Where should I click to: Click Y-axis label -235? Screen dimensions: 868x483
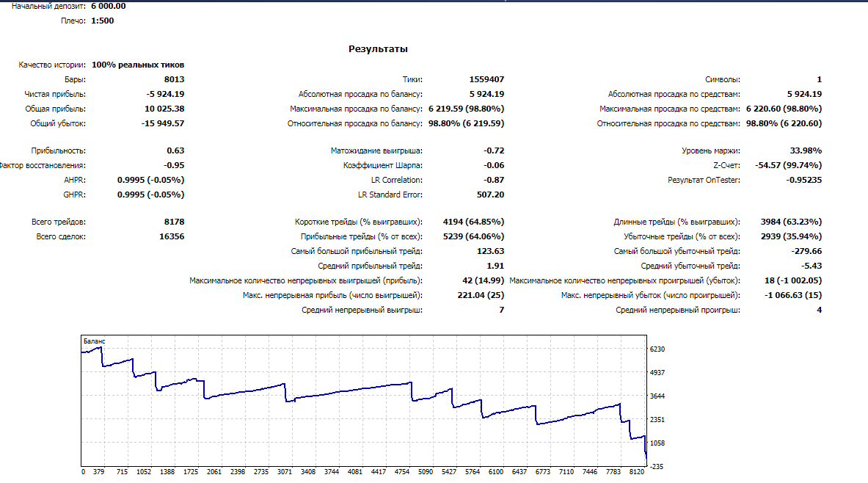pyautogui.click(x=657, y=466)
